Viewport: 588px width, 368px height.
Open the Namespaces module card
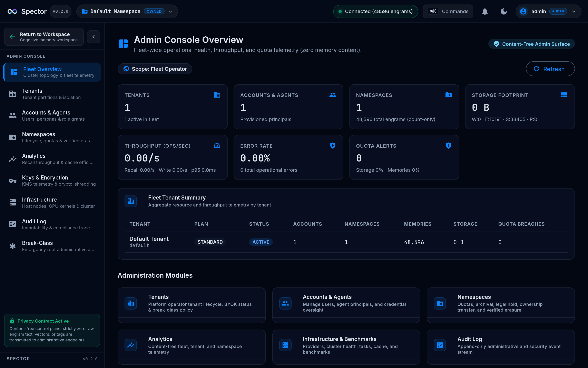click(x=501, y=305)
